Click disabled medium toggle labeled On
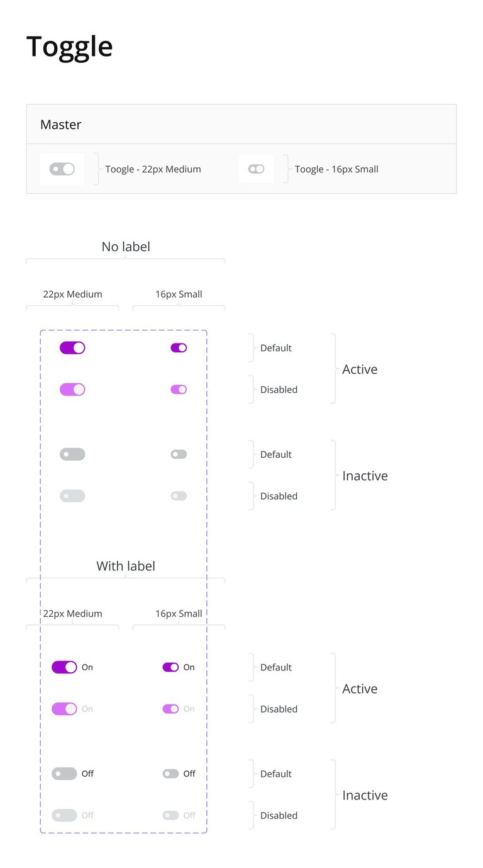Screen dimensions: 483x868 (x=64, y=709)
